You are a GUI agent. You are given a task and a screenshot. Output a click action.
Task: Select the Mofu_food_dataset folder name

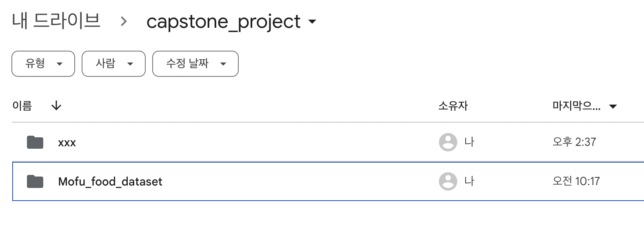click(110, 181)
